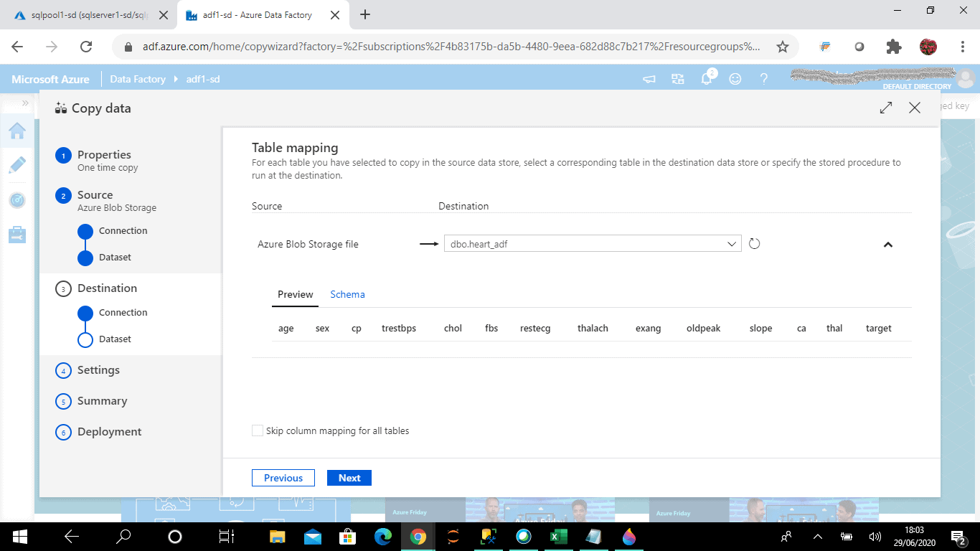Click the switch Data Factory icon
980x551 pixels.
pyautogui.click(x=678, y=79)
